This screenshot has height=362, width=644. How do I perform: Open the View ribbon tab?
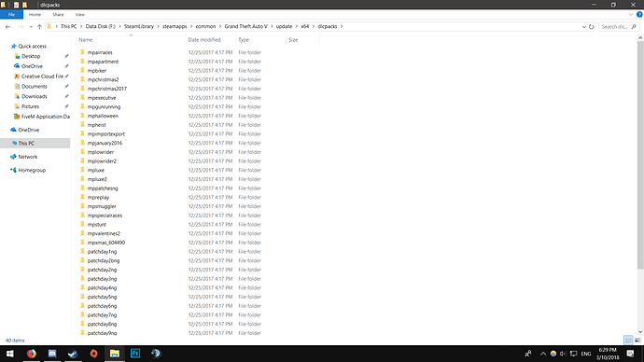tap(79, 14)
